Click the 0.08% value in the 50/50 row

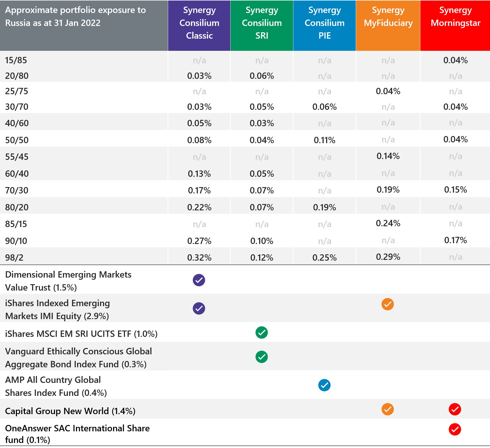[199, 140]
